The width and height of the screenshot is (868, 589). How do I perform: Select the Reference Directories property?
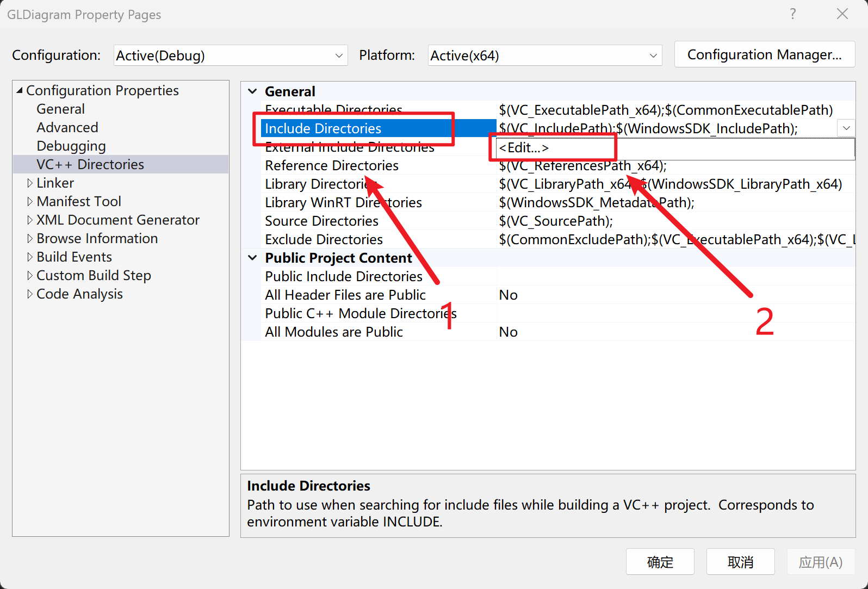click(331, 165)
